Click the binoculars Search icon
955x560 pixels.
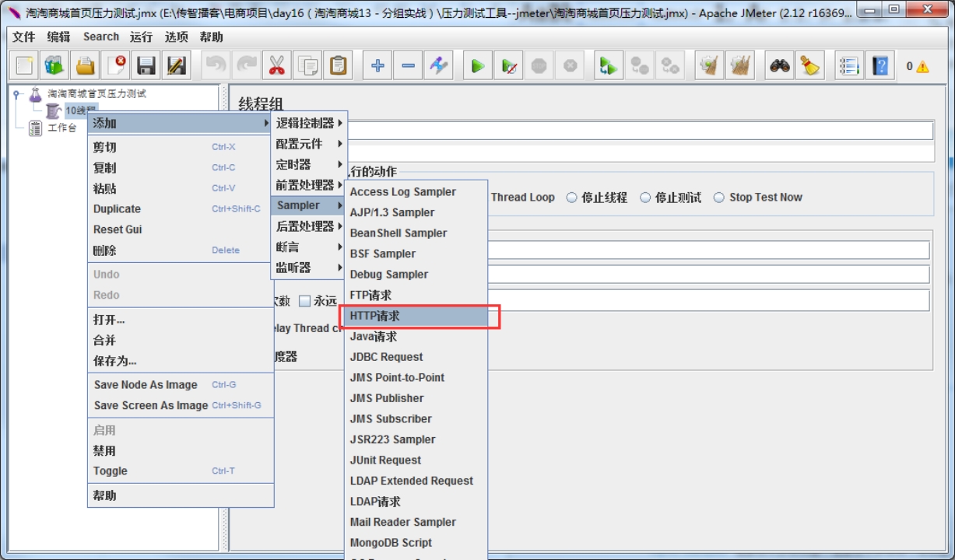780,65
